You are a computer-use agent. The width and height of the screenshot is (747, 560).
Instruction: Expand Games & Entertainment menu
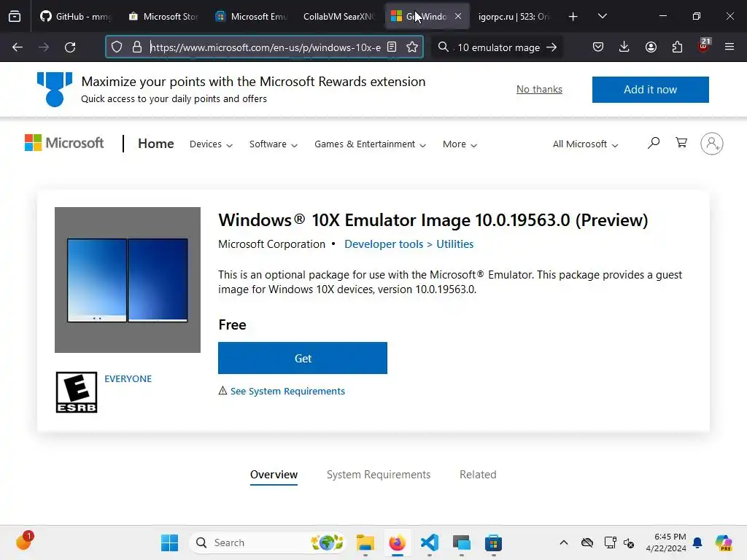coord(370,144)
